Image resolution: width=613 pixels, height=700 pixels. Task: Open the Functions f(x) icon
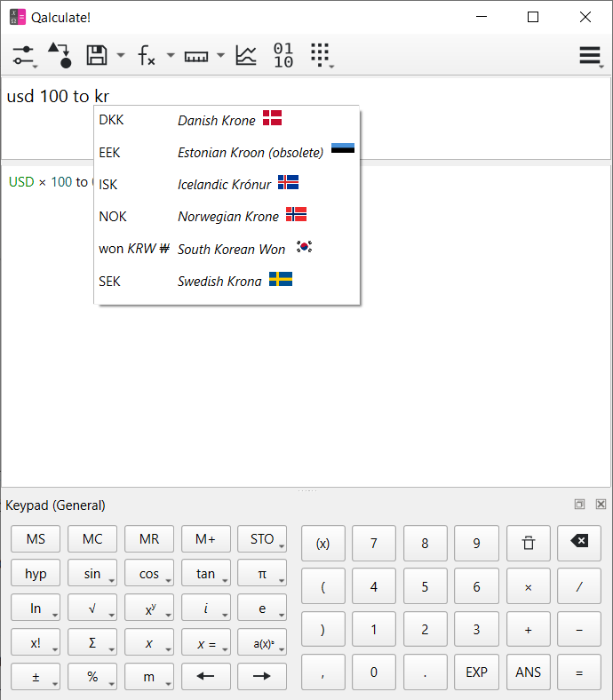point(146,55)
